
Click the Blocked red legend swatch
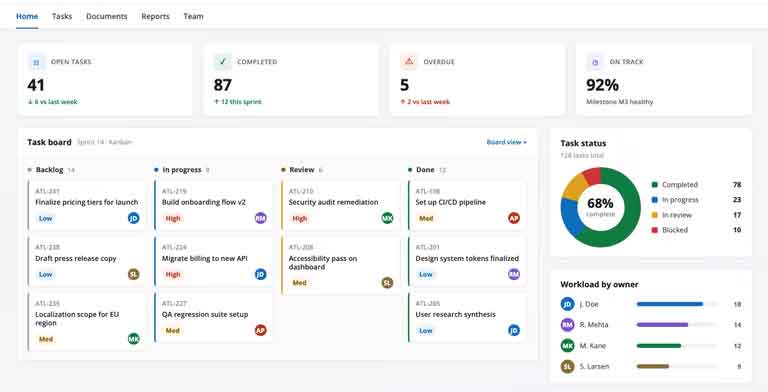[x=654, y=230]
